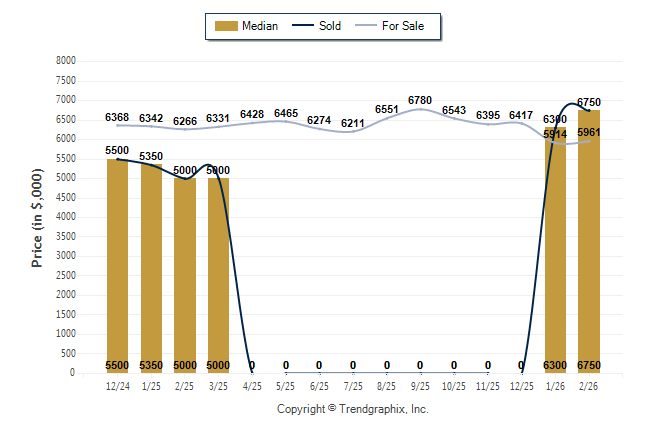
Task: Click the 12/24 median bar
Action: coord(118,260)
